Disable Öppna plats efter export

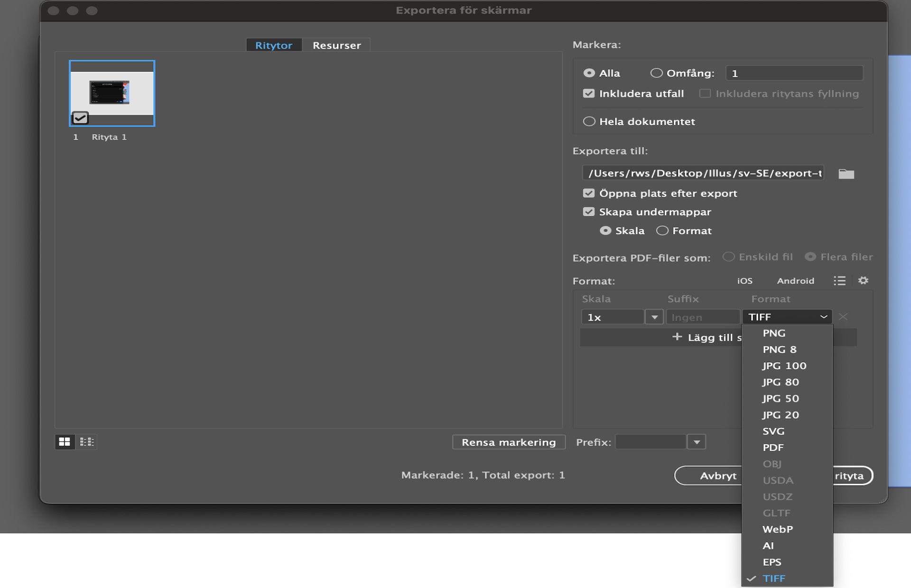pos(589,193)
